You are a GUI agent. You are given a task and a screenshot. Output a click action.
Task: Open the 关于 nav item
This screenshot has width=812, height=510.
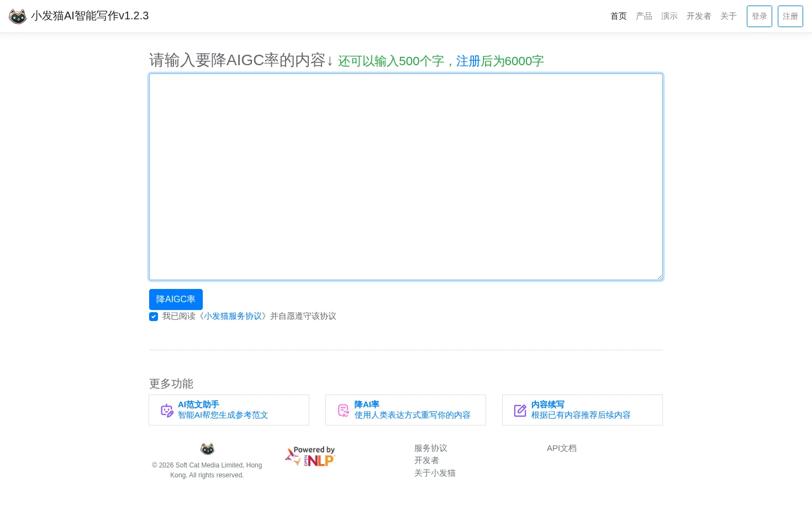click(729, 16)
